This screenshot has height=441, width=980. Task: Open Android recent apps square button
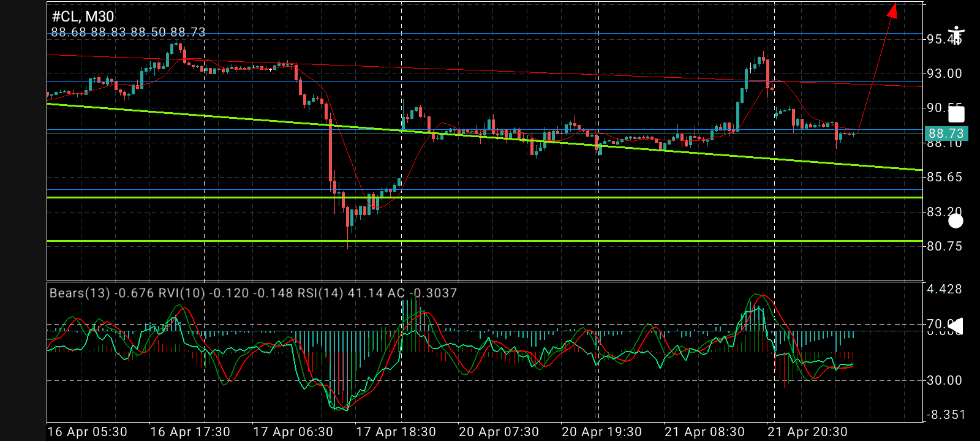(956, 114)
